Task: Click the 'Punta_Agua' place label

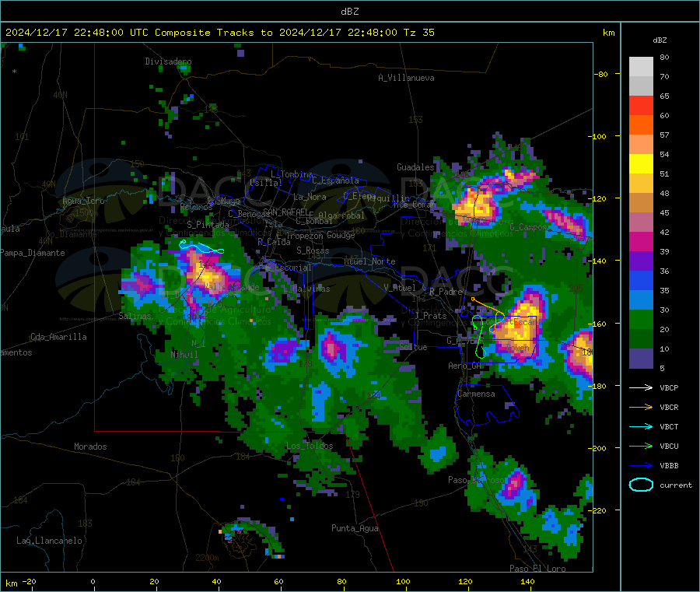Action: (x=355, y=528)
